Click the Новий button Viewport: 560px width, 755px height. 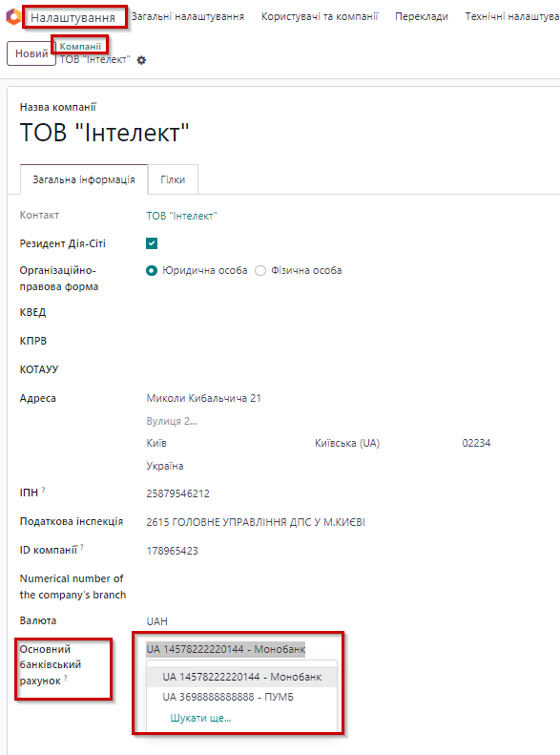click(31, 53)
